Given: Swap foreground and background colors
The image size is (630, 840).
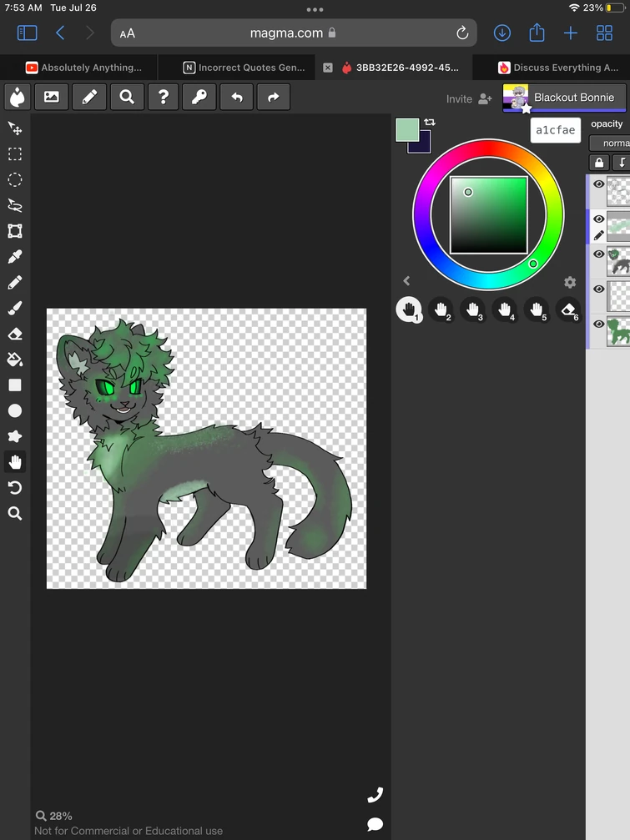Looking at the screenshot, I should click(430, 122).
